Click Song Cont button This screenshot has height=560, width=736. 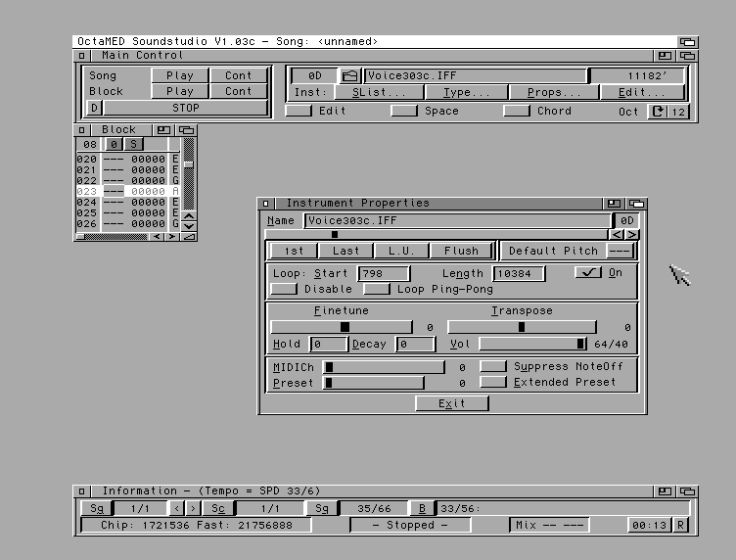click(x=239, y=75)
